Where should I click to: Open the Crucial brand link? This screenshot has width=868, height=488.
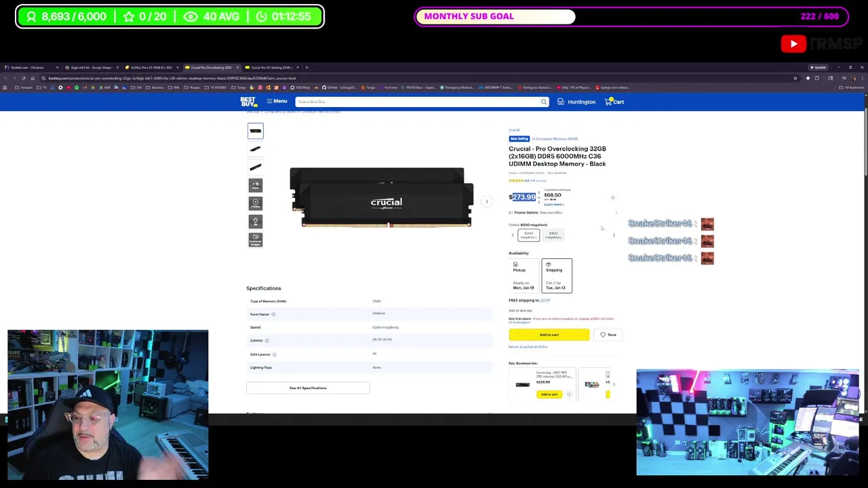514,130
